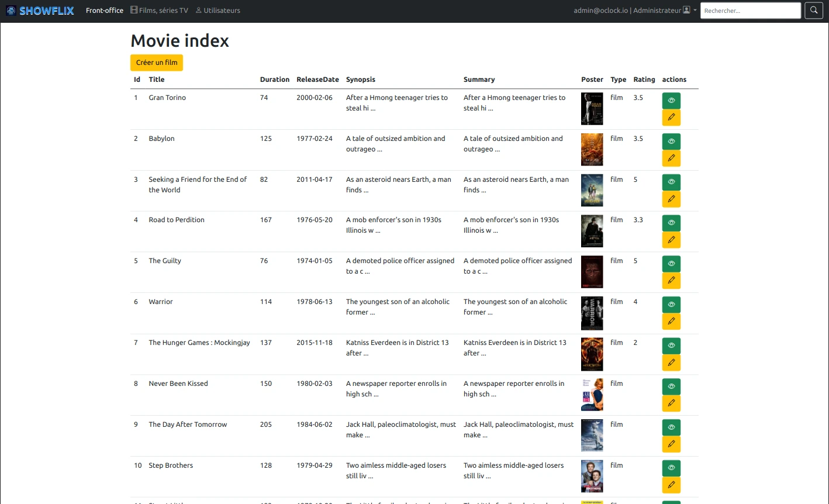829x504 pixels.
Task: Click the Gran Torino poster thumbnail
Action: 592,109
